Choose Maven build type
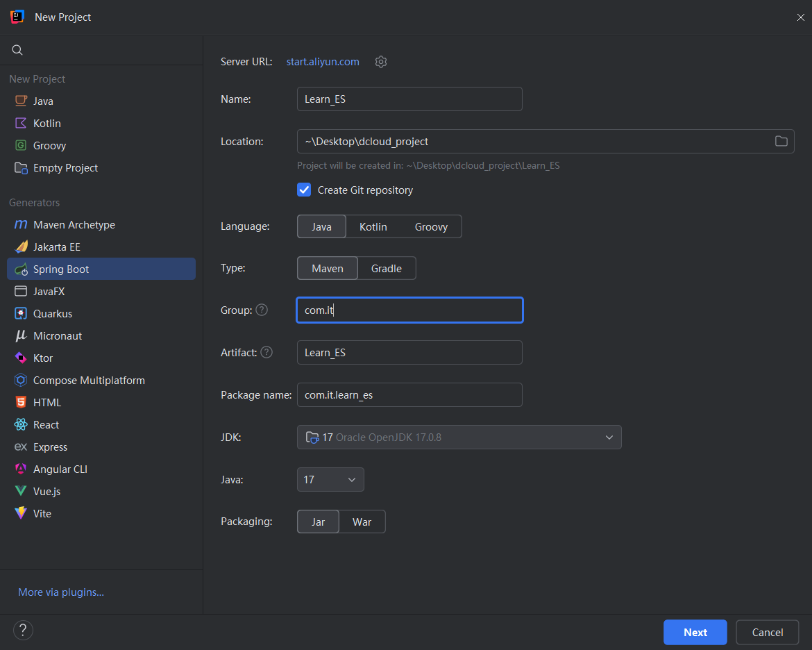Screen dimensions: 812x650 click(x=328, y=268)
